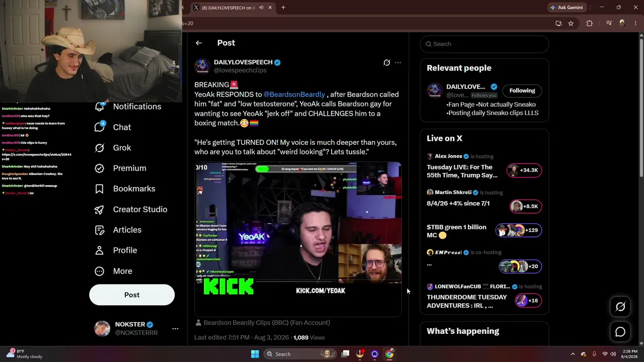Click the Profile person icon
Viewport: 644px width, 362px height.
tap(100, 250)
